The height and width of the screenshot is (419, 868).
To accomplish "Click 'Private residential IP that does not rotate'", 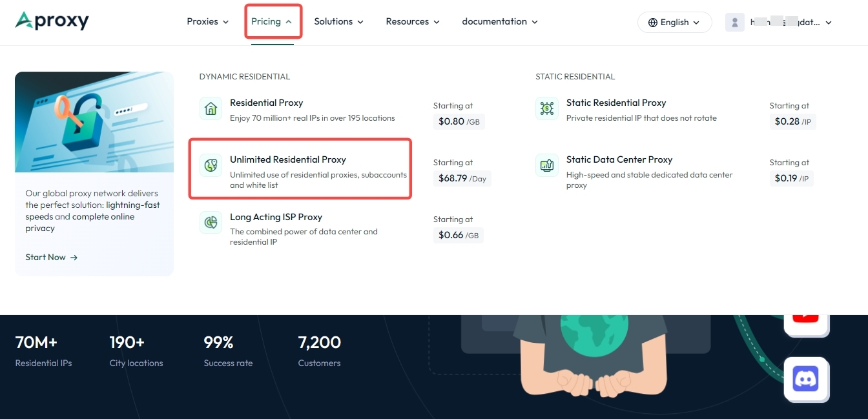I will point(641,118).
